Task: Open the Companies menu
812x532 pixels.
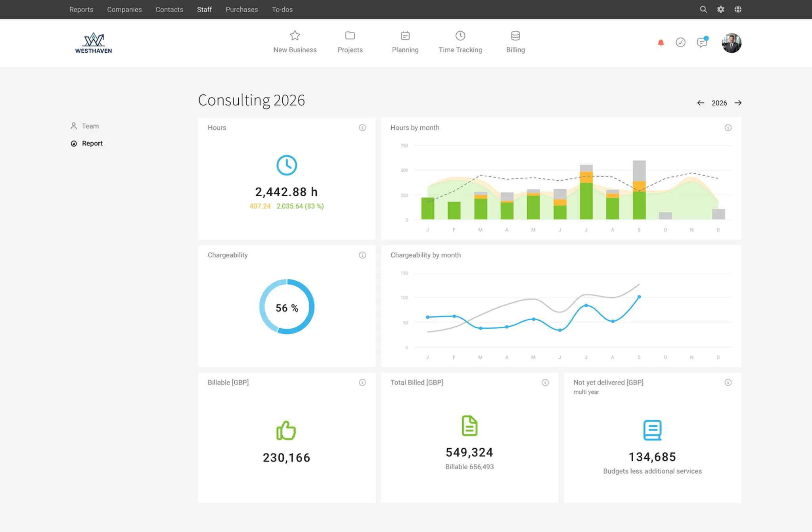Action: (124, 10)
